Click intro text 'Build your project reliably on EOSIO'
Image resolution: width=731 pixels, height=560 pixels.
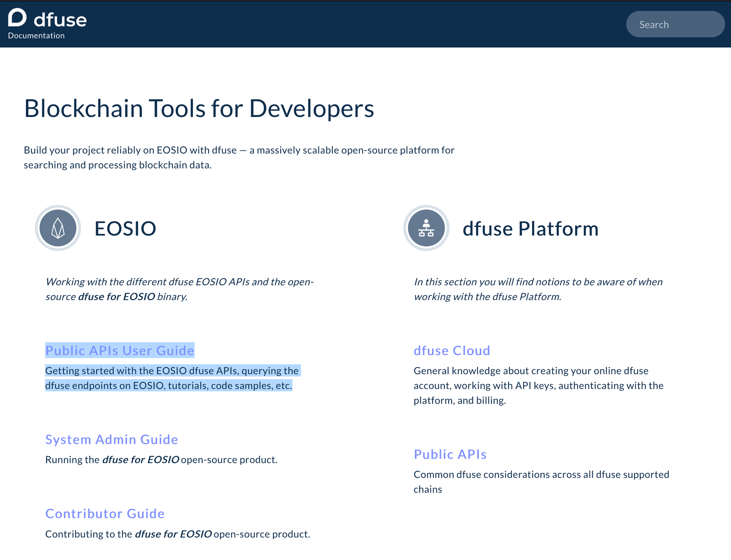(106, 150)
